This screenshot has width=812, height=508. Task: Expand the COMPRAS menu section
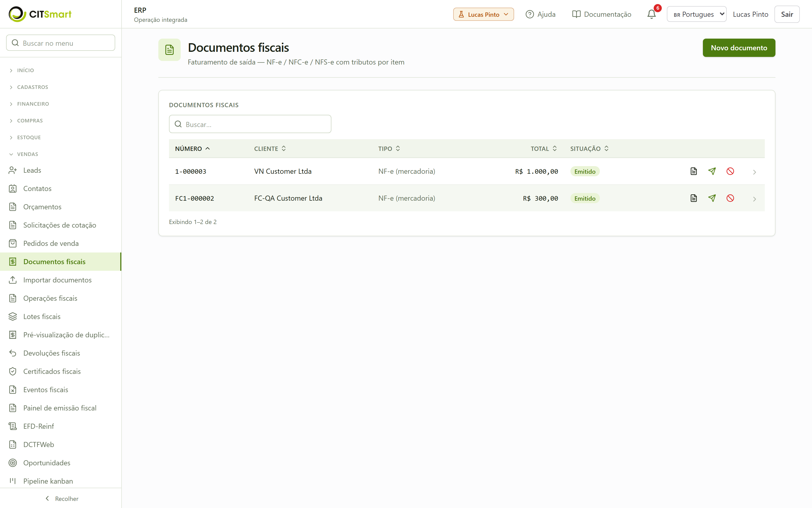pos(60,121)
